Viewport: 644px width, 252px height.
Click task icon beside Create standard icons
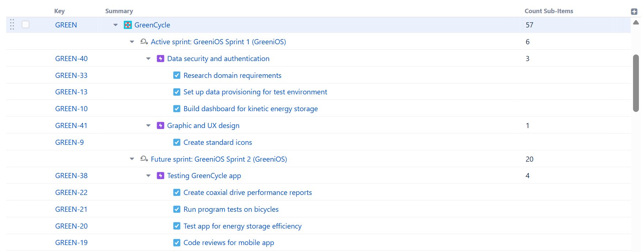(x=177, y=142)
